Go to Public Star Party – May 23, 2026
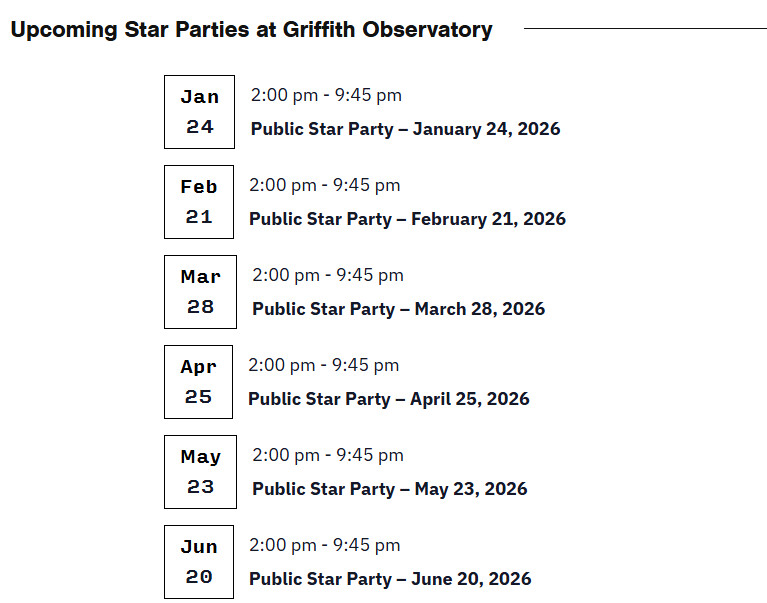 click(389, 489)
